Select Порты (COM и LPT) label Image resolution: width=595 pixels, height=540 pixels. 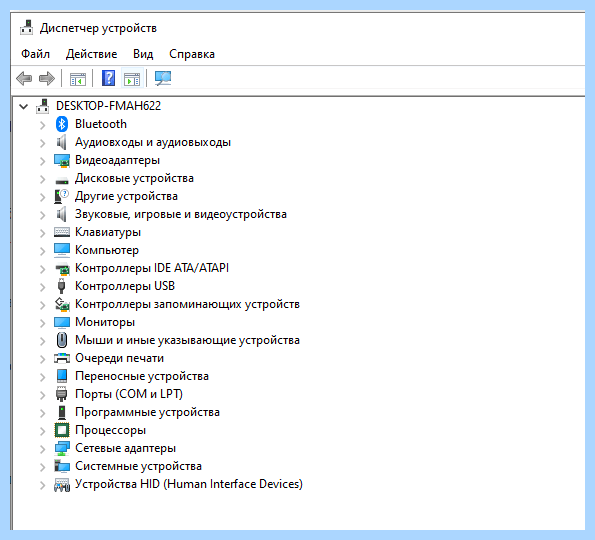click(129, 394)
